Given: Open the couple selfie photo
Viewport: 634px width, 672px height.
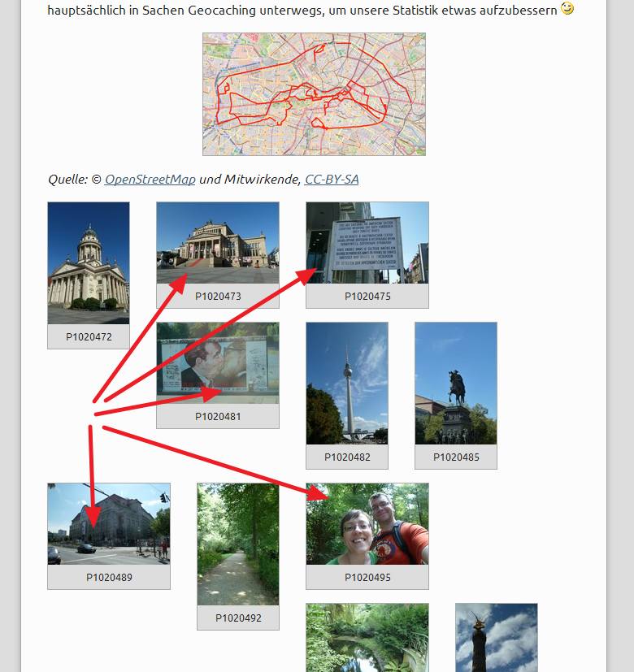Looking at the screenshot, I should pos(367,524).
